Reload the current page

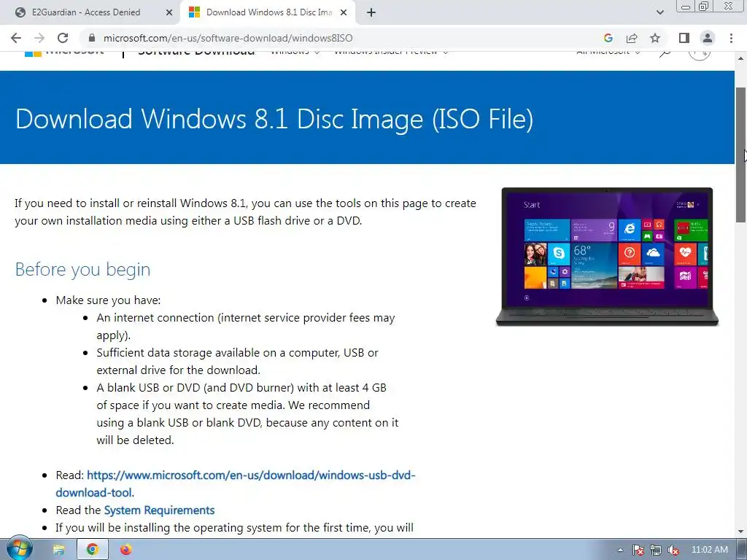(63, 38)
